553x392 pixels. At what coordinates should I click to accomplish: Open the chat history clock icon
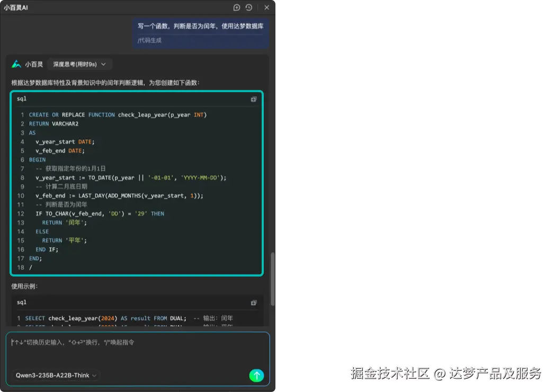point(249,7)
